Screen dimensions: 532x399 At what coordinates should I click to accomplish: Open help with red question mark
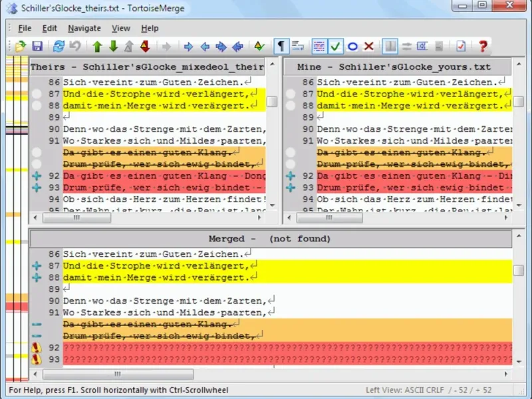[x=483, y=46]
